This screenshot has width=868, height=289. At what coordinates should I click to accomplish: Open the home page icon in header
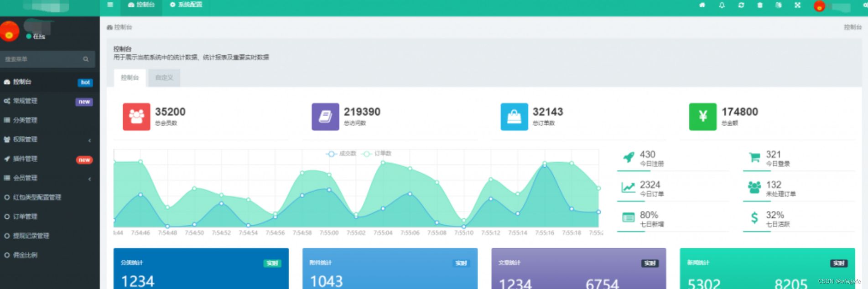(x=702, y=5)
